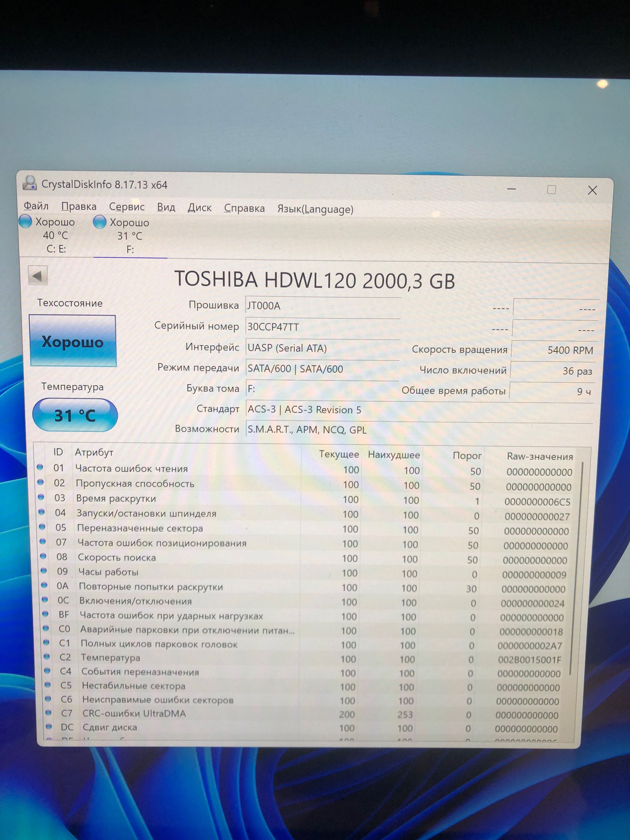Screen dimensions: 630x840
Task: Click raw value 0000000006C5
Action: click(537, 502)
